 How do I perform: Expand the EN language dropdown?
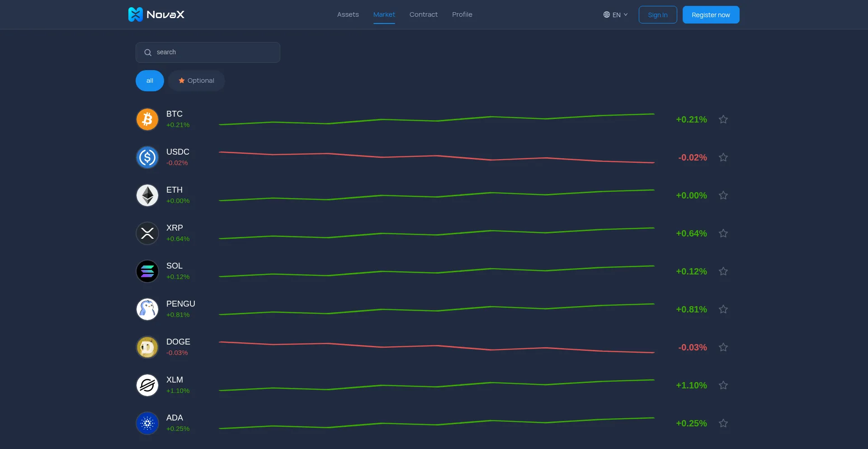[616, 14]
